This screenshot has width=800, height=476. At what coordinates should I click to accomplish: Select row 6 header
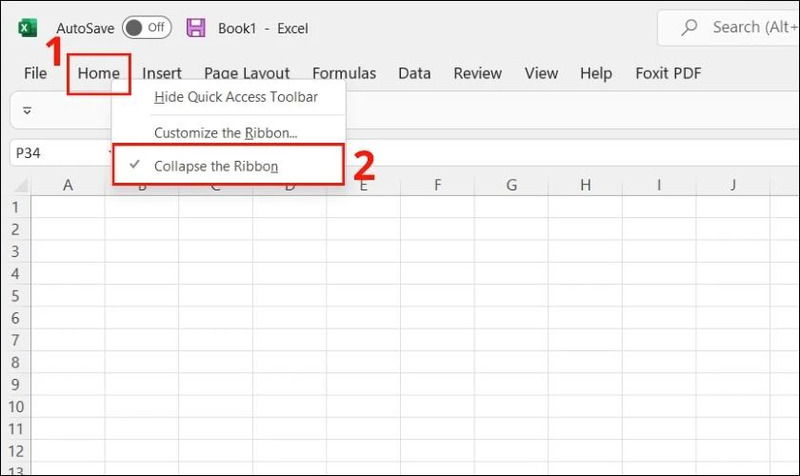(x=15, y=318)
